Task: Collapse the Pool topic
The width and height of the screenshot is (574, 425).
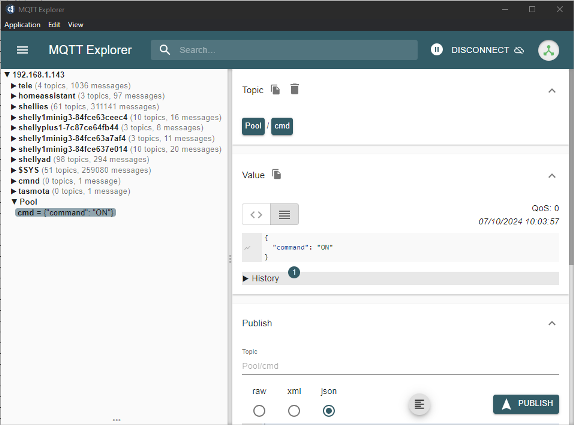Action: click(x=14, y=202)
